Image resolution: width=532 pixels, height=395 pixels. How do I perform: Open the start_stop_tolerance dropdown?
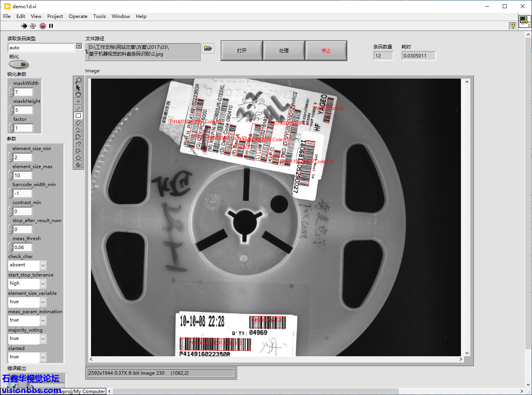coord(43,284)
